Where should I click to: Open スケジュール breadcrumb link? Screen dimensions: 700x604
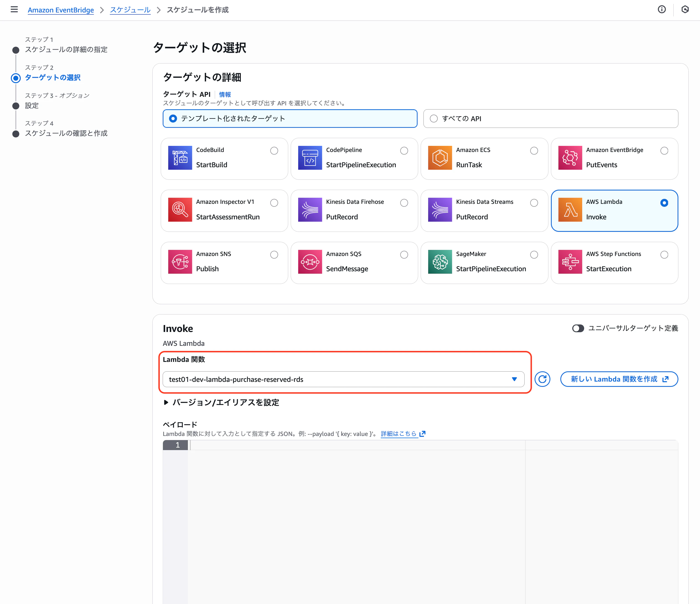[130, 10]
